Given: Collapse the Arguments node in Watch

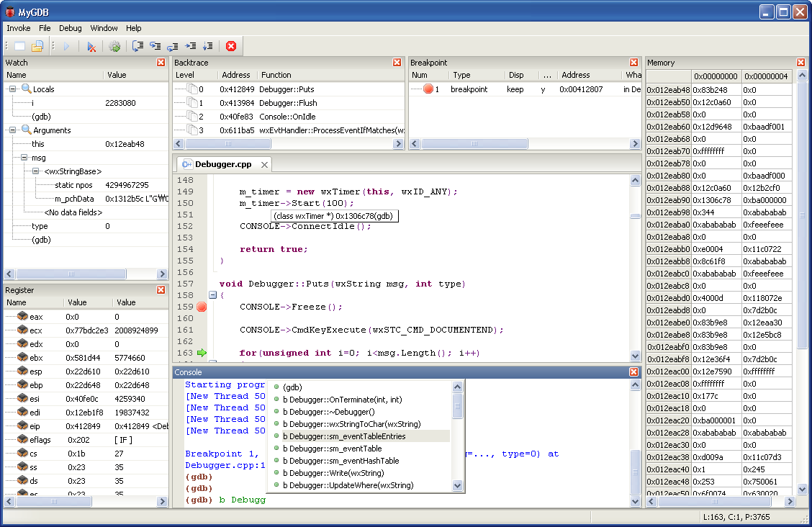Looking at the screenshot, I should (13, 130).
